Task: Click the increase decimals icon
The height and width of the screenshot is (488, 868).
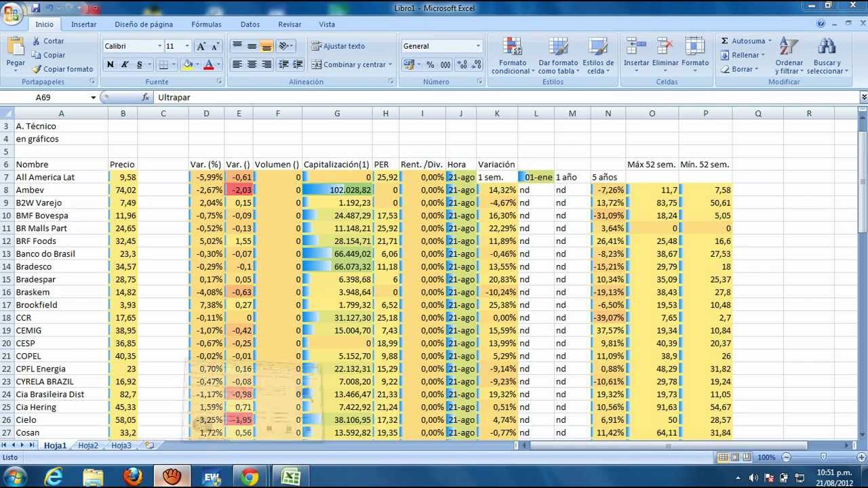Action: point(462,64)
